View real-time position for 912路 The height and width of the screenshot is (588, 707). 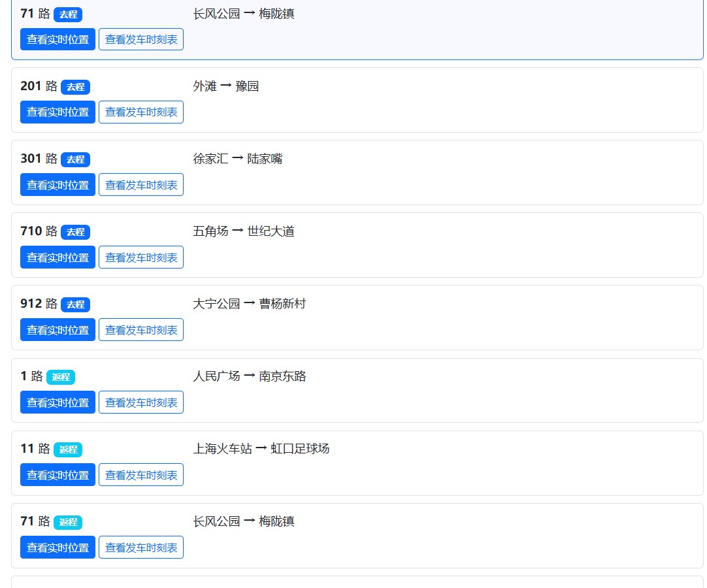coord(58,330)
